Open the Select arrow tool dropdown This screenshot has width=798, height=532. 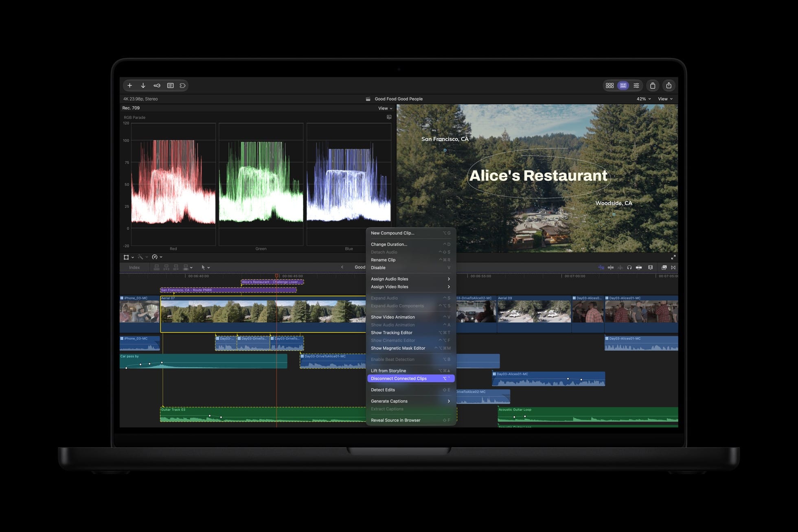click(x=205, y=267)
